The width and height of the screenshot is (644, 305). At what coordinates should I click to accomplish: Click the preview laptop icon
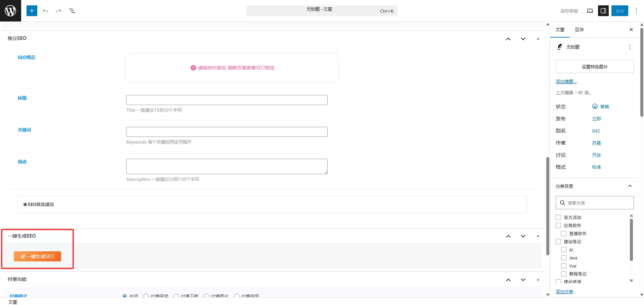tap(590, 11)
